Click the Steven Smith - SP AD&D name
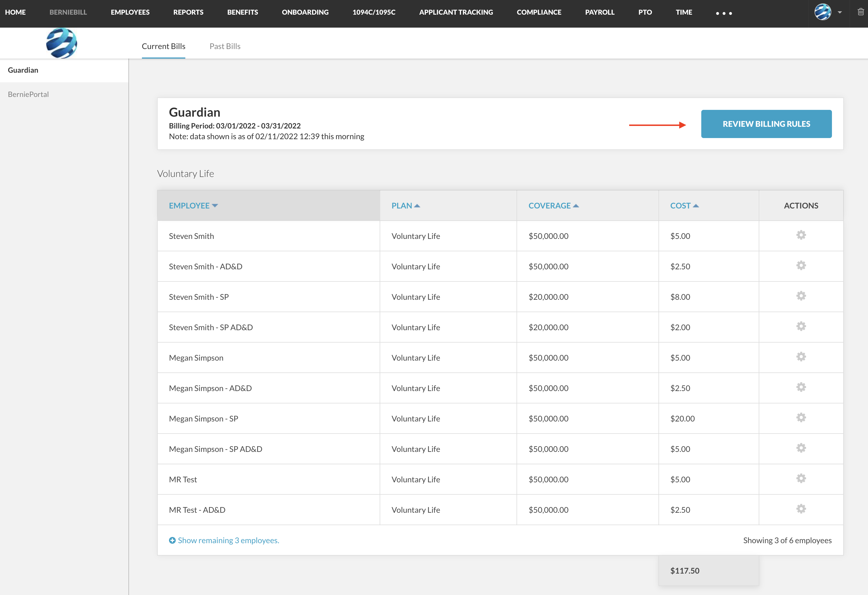The width and height of the screenshot is (868, 595). tap(211, 327)
